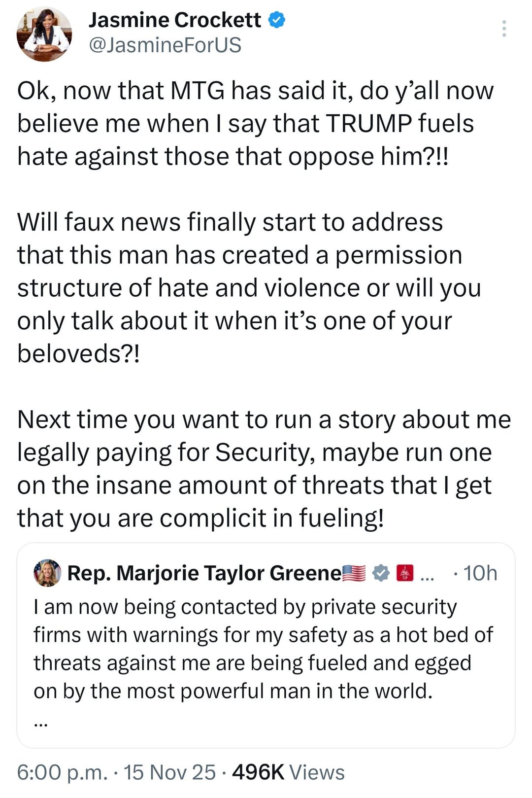View the 496K Views analytics

tap(288, 772)
